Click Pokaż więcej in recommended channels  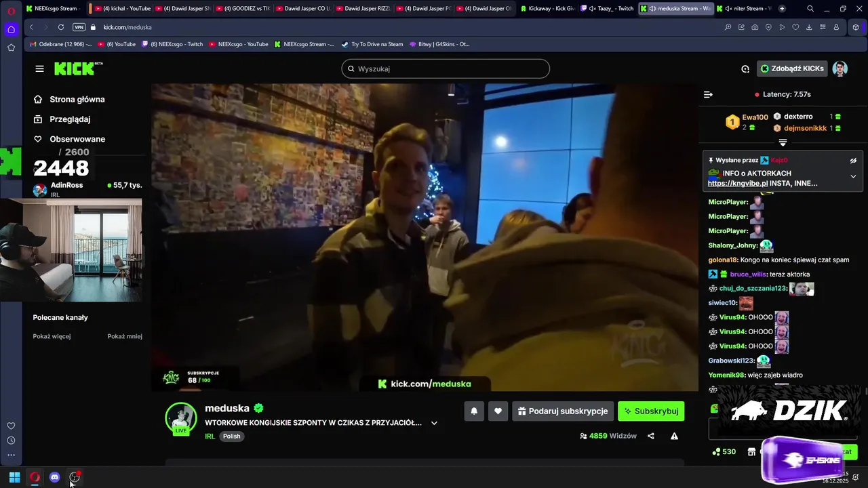pos(52,336)
